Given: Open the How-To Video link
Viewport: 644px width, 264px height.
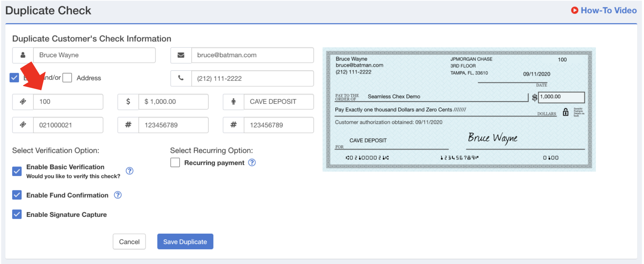Looking at the screenshot, I should (608, 11).
